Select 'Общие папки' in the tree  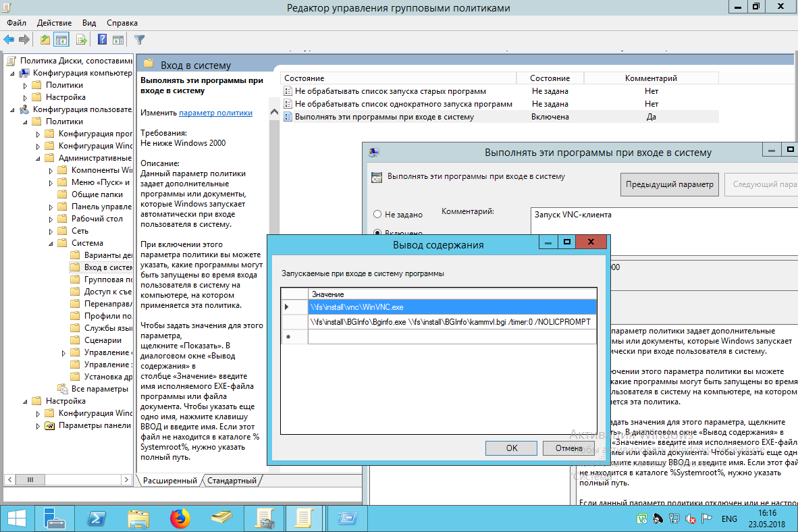click(x=97, y=194)
